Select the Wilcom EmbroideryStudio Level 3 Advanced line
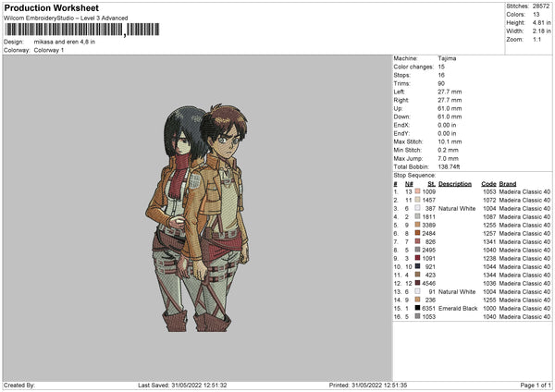This screenshot has height=392, width=555. [66, 18]
